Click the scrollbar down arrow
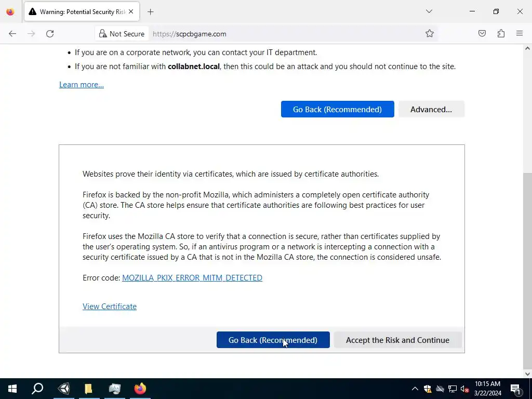Image resolution: width=532 pixels, height=399 pixels. point(527,374)
